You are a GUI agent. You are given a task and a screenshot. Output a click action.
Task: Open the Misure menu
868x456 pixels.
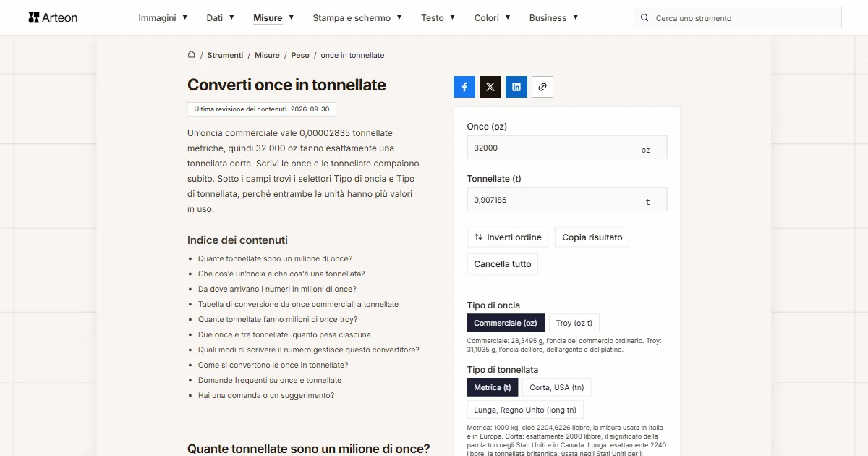click(268, 18)
